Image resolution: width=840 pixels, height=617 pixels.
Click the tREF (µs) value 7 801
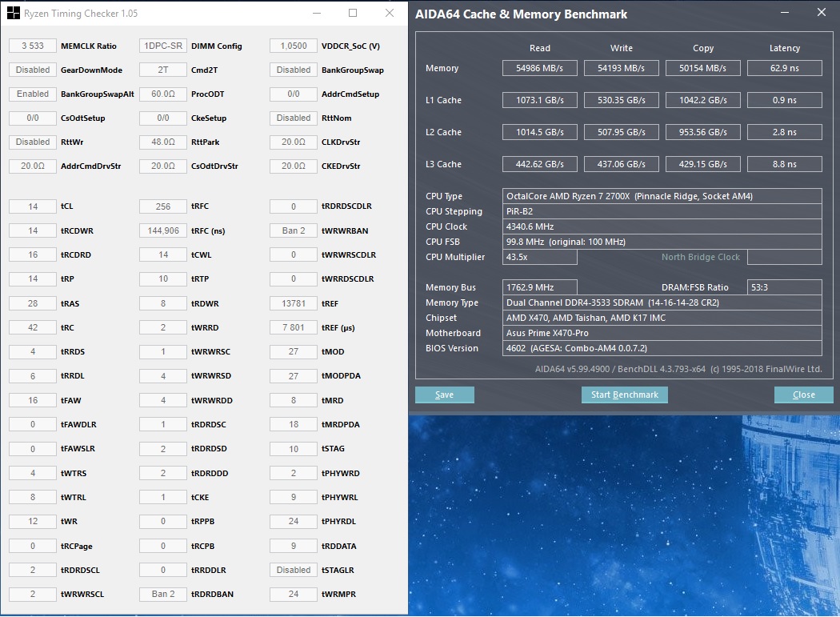click(x=294, y=327)
